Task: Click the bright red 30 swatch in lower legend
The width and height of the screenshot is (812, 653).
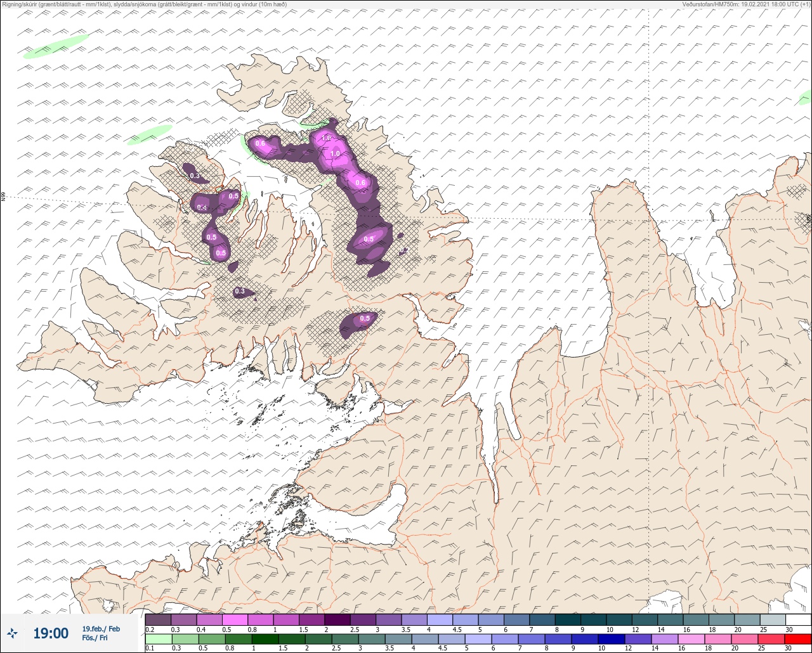Action: point(798,639)
